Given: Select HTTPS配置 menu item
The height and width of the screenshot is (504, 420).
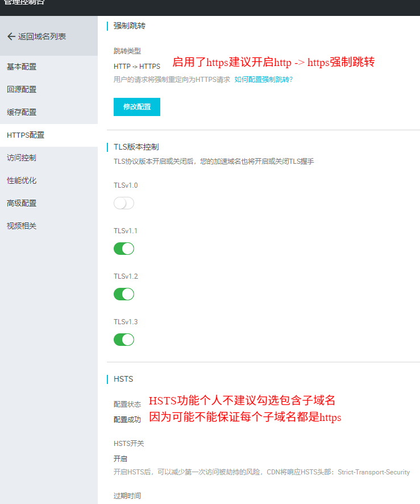Looking at the screenshot, I should tap(49, 135).
